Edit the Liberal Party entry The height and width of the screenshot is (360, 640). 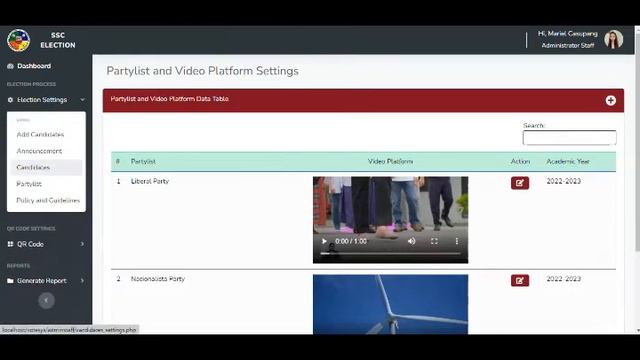click(x=520, y=183)
